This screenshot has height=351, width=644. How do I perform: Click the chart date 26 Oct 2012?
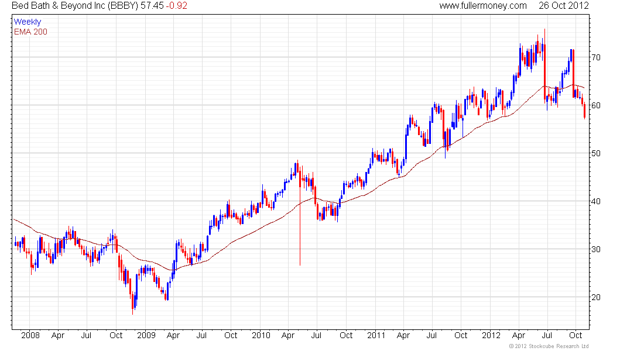click(x=563, y=6)
